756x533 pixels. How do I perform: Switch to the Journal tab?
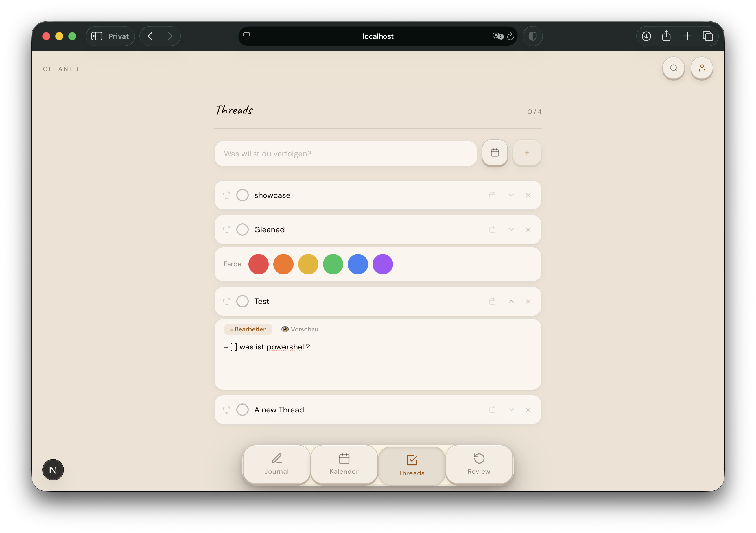(x=277, y=464)
